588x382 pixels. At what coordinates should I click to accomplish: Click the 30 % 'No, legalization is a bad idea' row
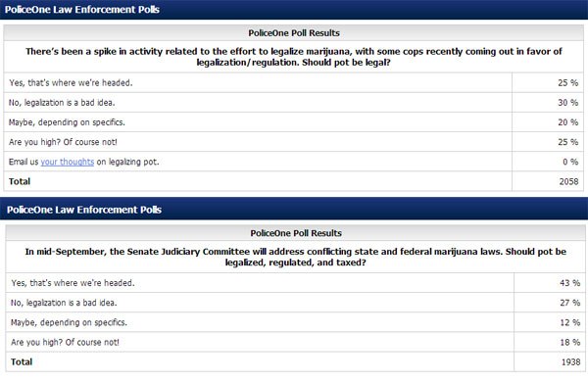point(294,103)
